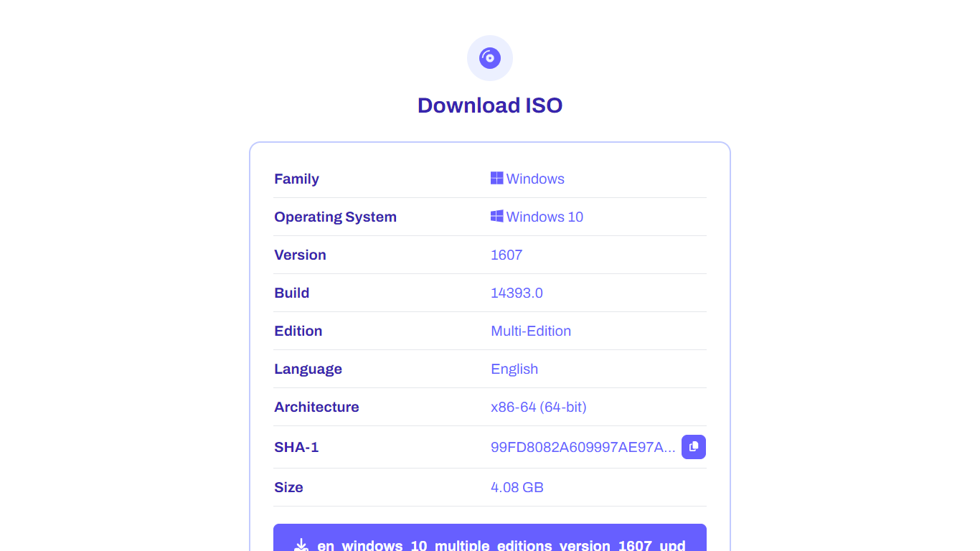This screenshot has height=551, width=980.
Task: Click the download arrow icon on the button
Action: (x=302, y=545)
